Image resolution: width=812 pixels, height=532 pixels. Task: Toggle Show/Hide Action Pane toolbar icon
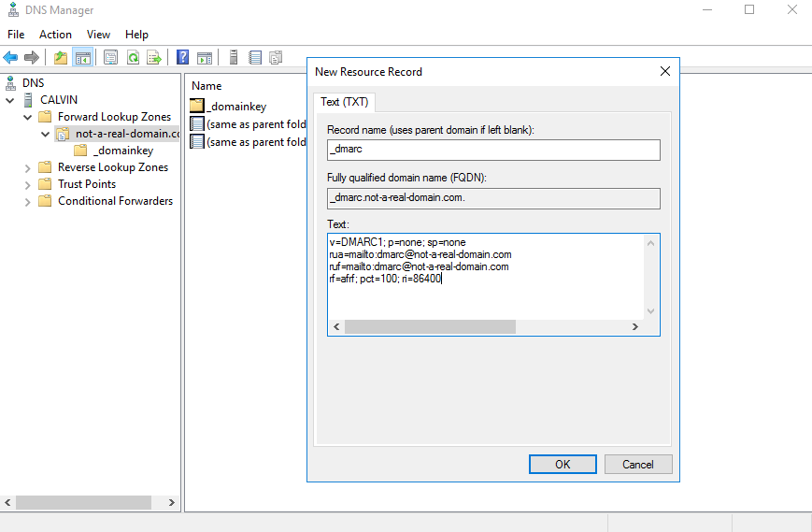(x=205, y=57)
